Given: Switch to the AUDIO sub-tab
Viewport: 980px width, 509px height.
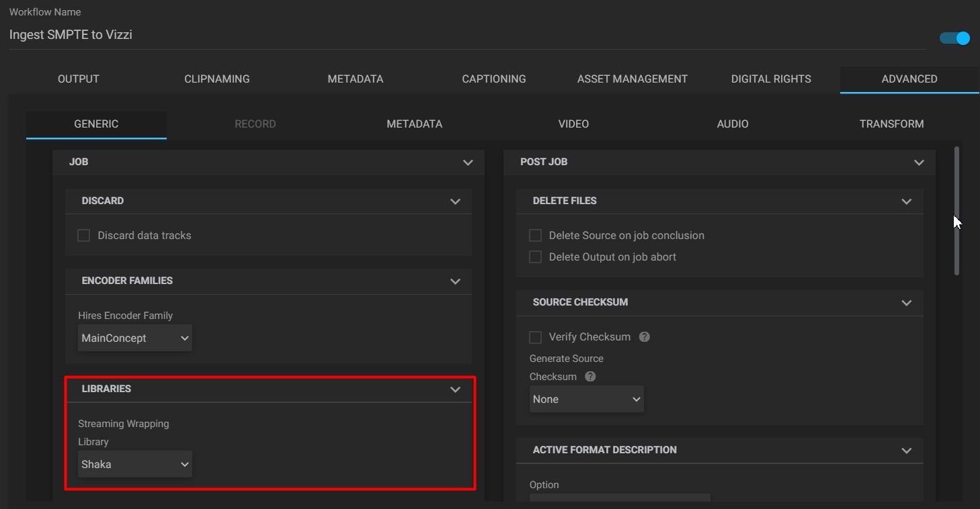Looking at the screenshot, I should [732, 124].
